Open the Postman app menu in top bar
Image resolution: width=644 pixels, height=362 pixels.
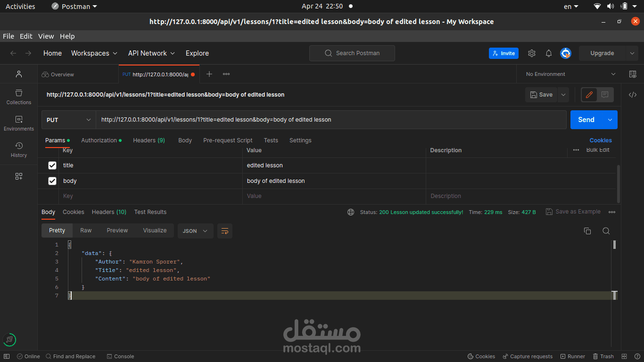[74, 6]
